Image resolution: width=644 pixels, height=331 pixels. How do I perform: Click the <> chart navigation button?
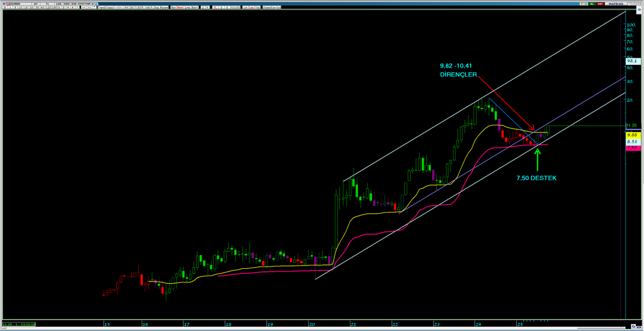pos(89,7)
